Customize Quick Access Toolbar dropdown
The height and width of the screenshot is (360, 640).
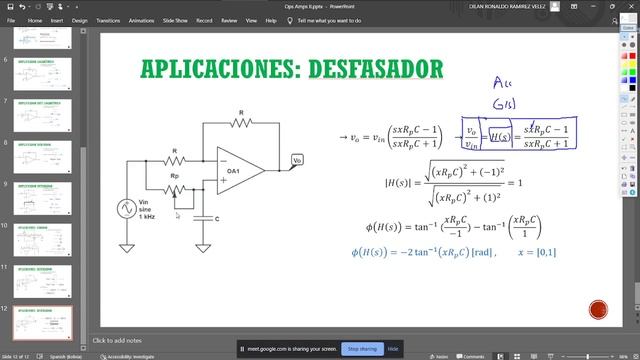coord(77,7)
